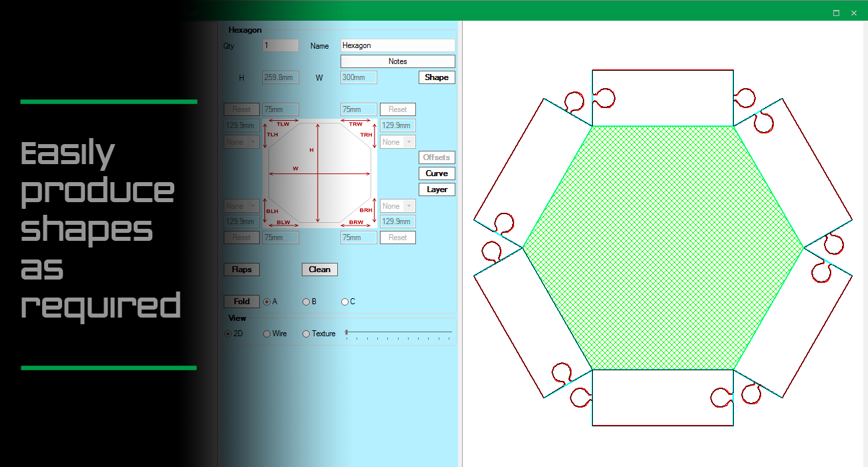
Task: Click the Fold button
Action: click(x=241, y=301)
